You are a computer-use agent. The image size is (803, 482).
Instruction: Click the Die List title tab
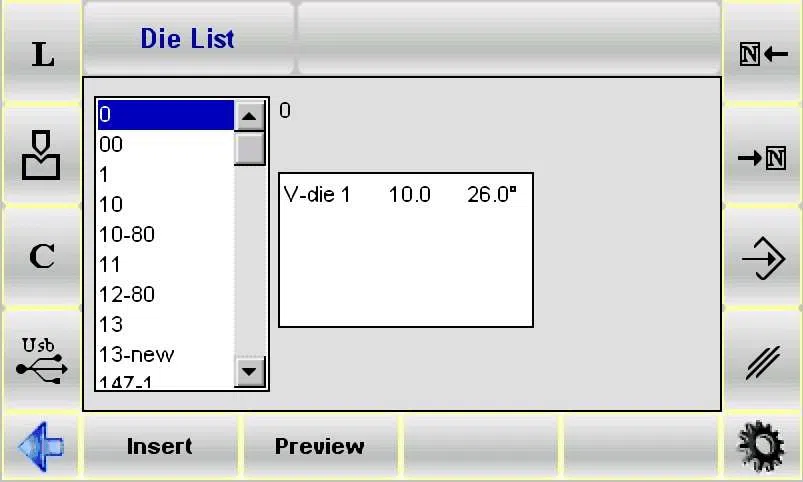188,38
